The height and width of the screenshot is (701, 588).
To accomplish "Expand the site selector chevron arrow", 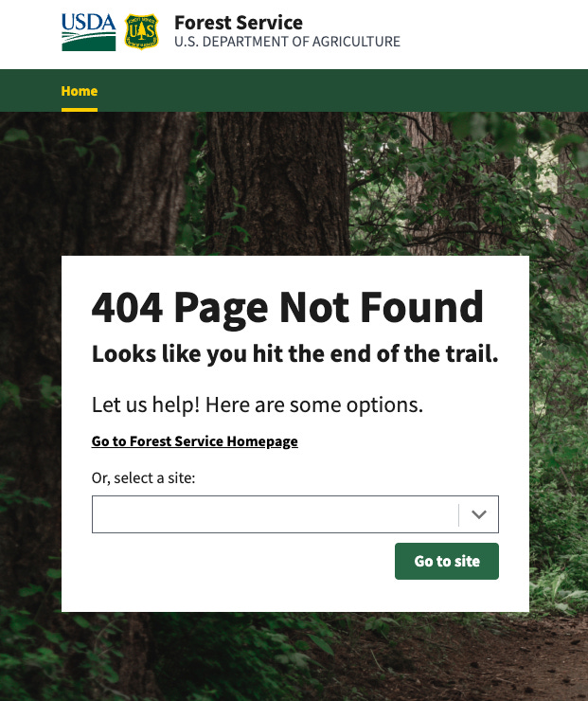I will 478,514.
